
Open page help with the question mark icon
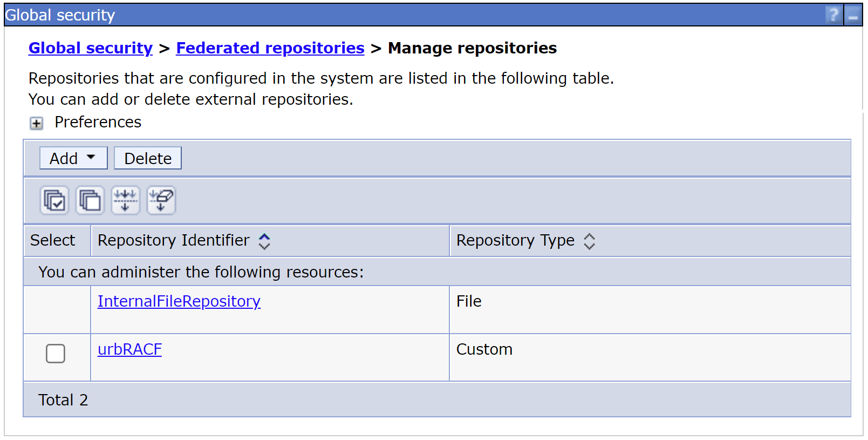pos(833,15)
